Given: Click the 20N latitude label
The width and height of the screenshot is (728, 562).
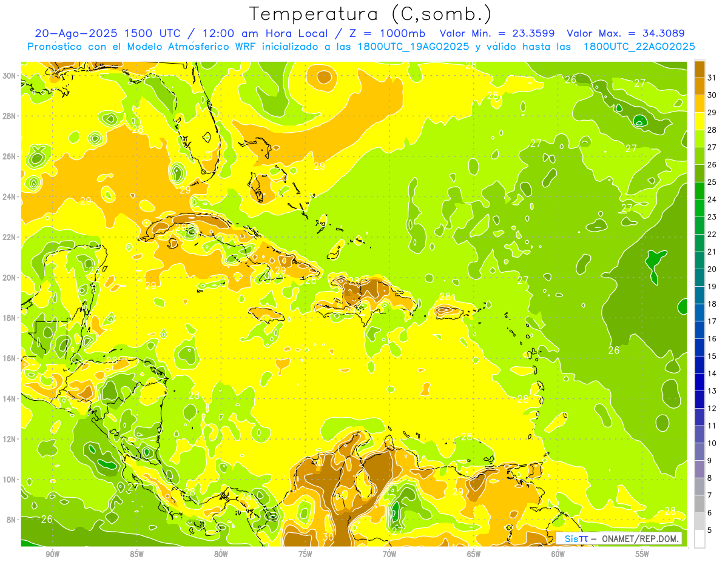Looking at the screenshot, I should coord(9,277).
